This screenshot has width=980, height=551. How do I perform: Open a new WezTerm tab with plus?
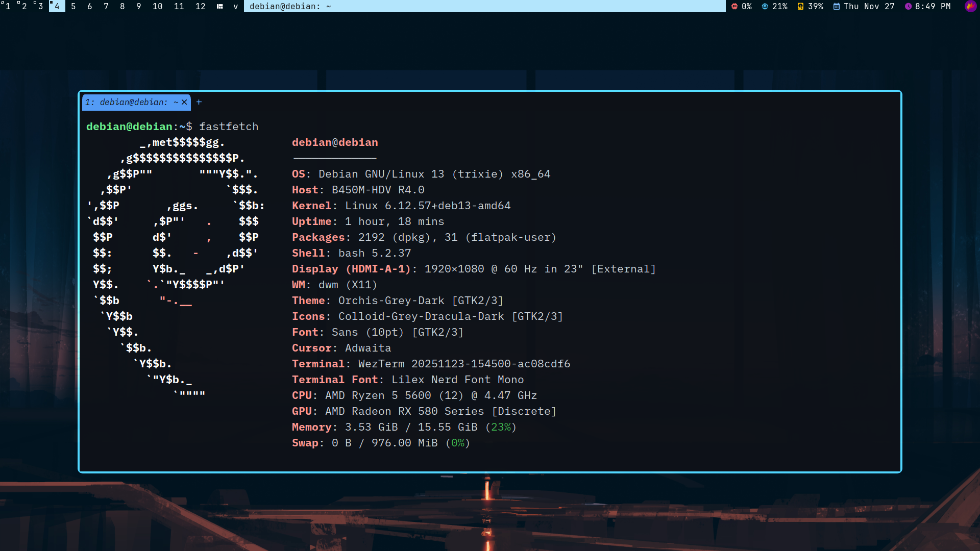pos(199,102)
